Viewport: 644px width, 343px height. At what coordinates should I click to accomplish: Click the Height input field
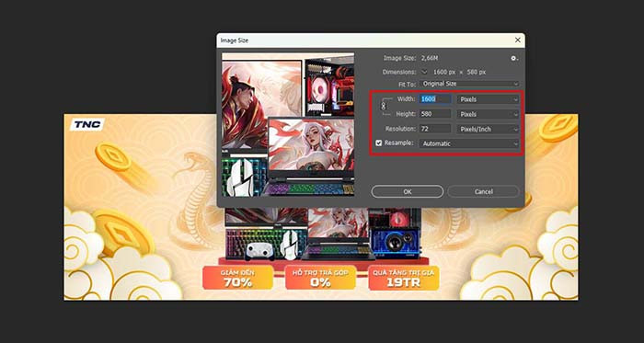pyautogui.click(x=435, y=114)
